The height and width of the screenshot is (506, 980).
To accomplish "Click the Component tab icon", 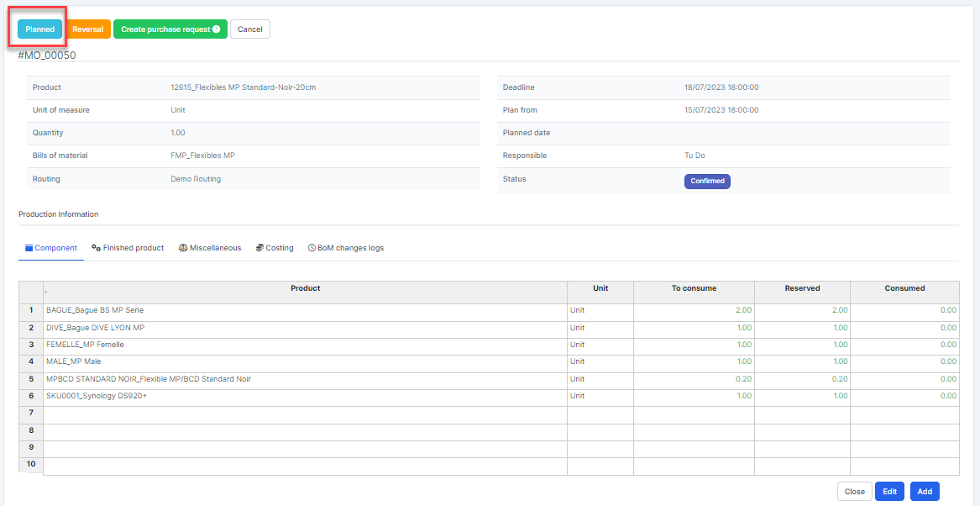I will 29,248.
